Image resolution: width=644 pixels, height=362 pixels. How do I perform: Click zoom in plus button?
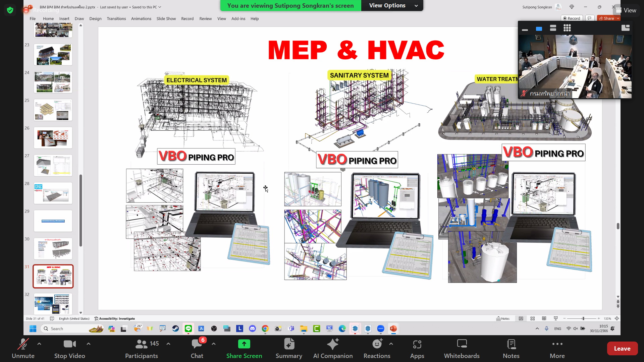coord(599,318)
